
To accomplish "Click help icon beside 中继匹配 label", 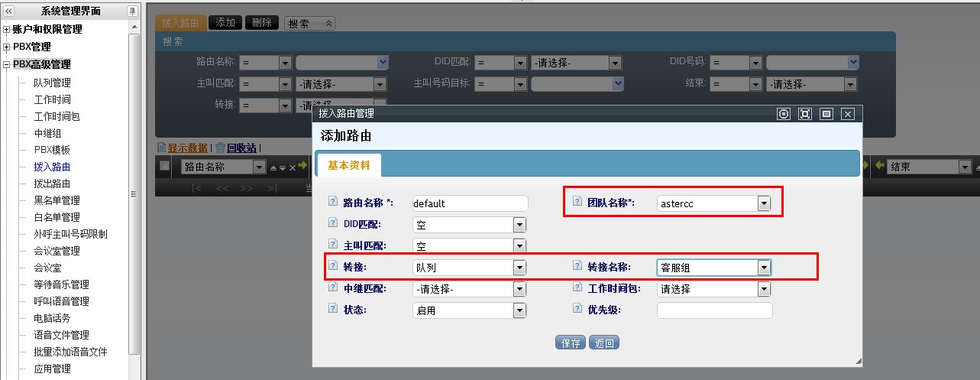I will click(332, 287).
